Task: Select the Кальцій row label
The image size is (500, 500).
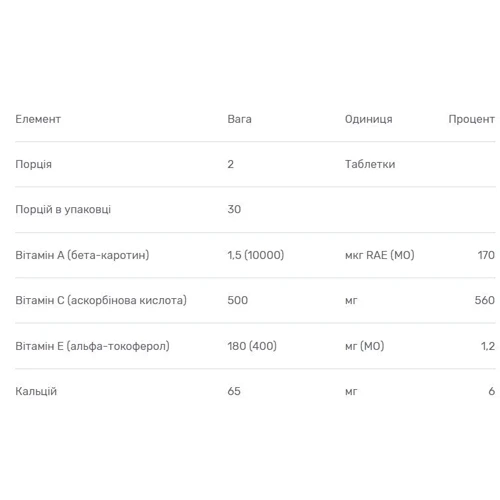Action: [36, 392]
